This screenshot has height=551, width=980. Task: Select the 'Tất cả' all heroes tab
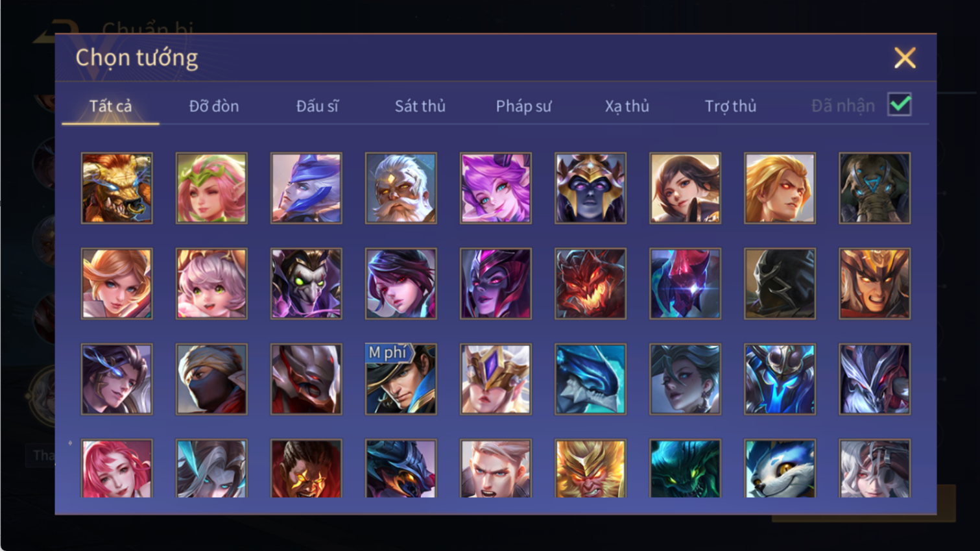pyautogui.click(x=110, y=106)
